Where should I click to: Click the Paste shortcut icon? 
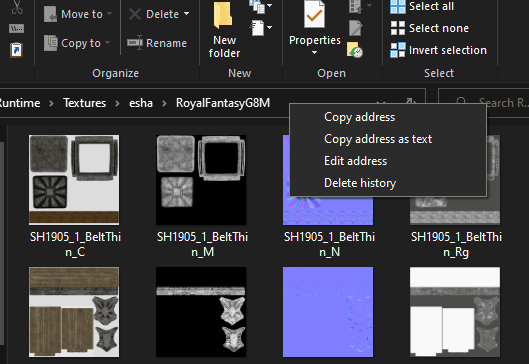pos(16,50)
